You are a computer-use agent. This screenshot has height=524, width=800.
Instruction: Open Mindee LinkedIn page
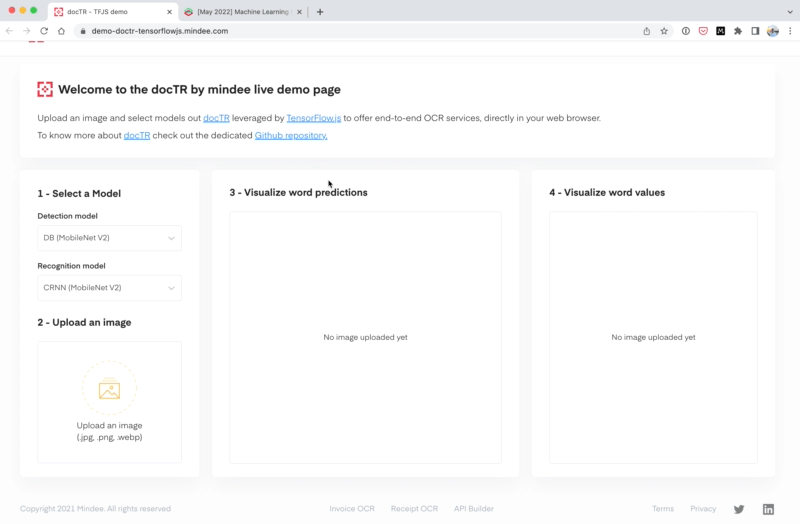click(x=768, y=509)
